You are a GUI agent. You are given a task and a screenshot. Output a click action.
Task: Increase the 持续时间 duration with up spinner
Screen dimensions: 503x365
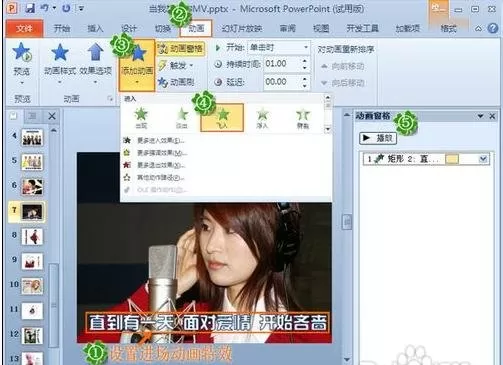pyautogui.click(x=305, y=61)
